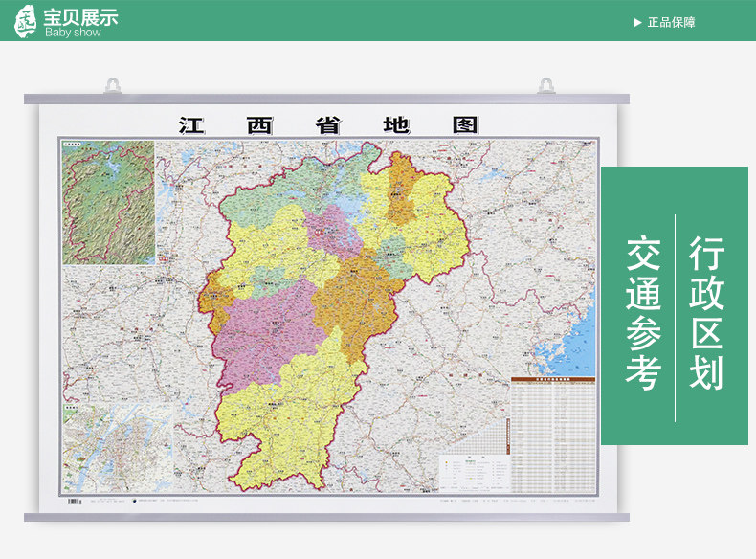Click the 交通参考 vertical text
Image resolution: width=756 pixels, height=559 pixels.
tap(644, 313)
